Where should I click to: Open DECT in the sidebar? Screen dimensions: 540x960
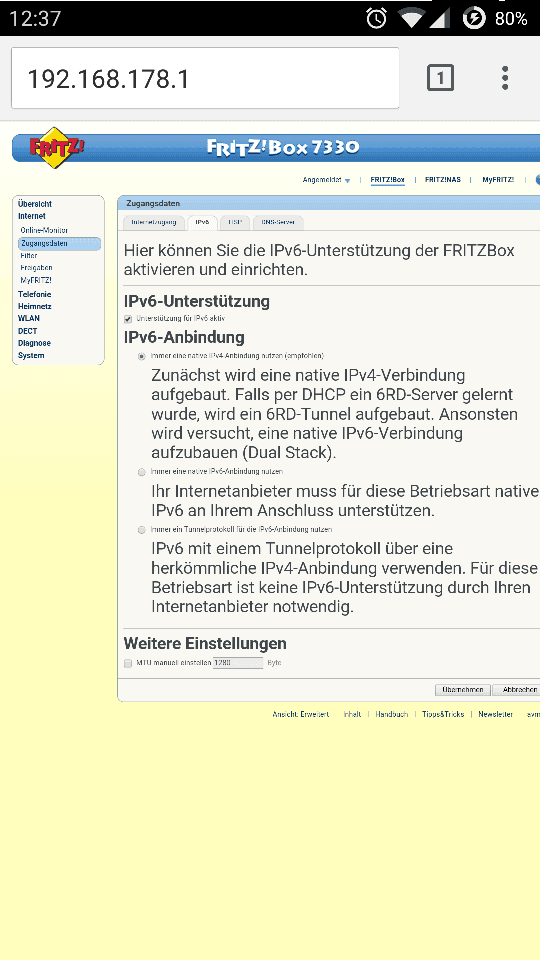[28, 331]
